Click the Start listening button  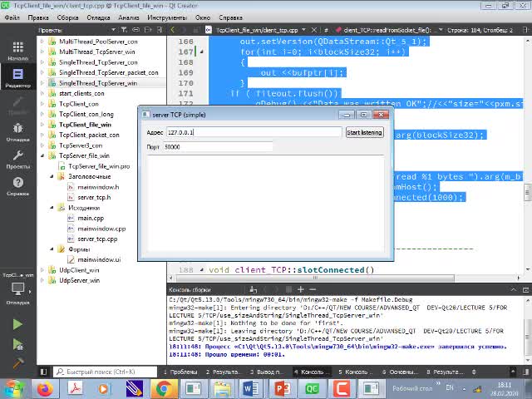[364, 132]
